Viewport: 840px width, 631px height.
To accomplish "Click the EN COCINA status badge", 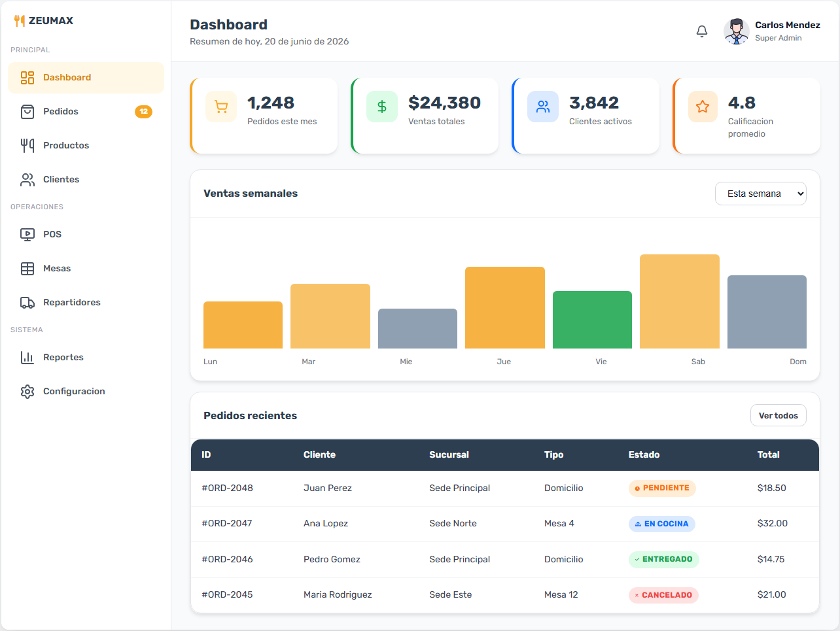I will pos(662,524).
